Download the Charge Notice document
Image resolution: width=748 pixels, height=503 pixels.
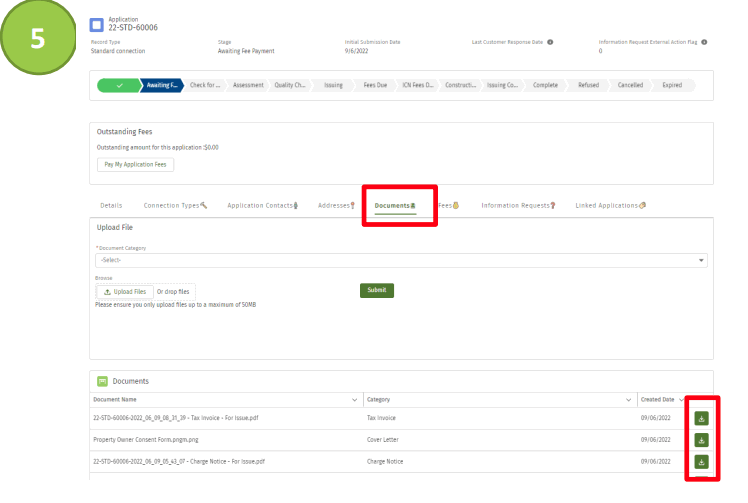701,462
